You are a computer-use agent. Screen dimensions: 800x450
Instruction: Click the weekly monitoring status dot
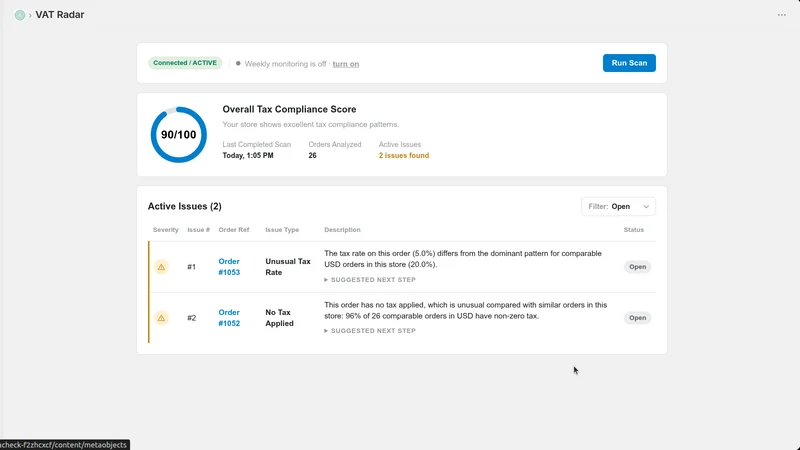point(238,63)
